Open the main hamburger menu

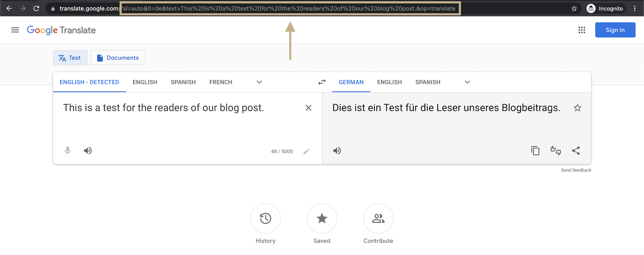click(x=15, y=30)
